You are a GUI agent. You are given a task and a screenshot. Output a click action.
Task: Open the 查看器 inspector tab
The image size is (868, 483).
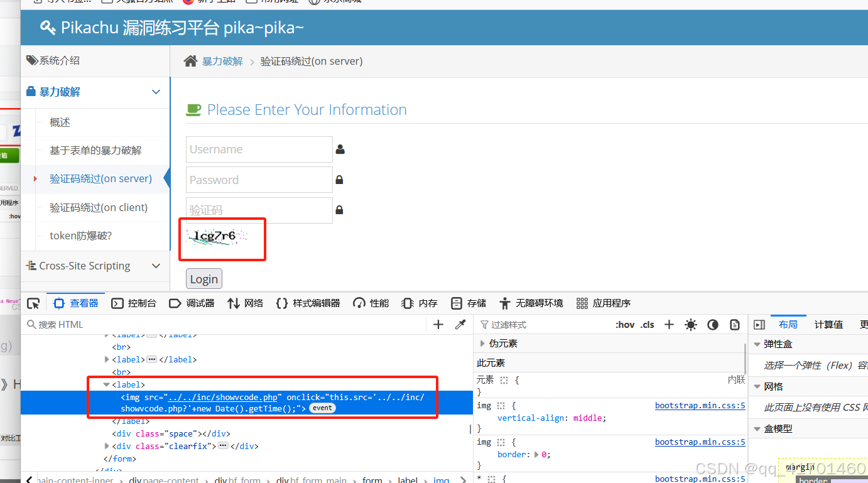[x=76, y=303]
